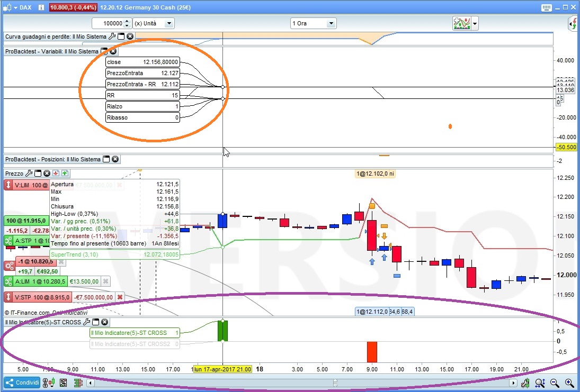
Task: Cancel the A:LIM 1 @ 10.280,5 order
Action: click(106, 281)
